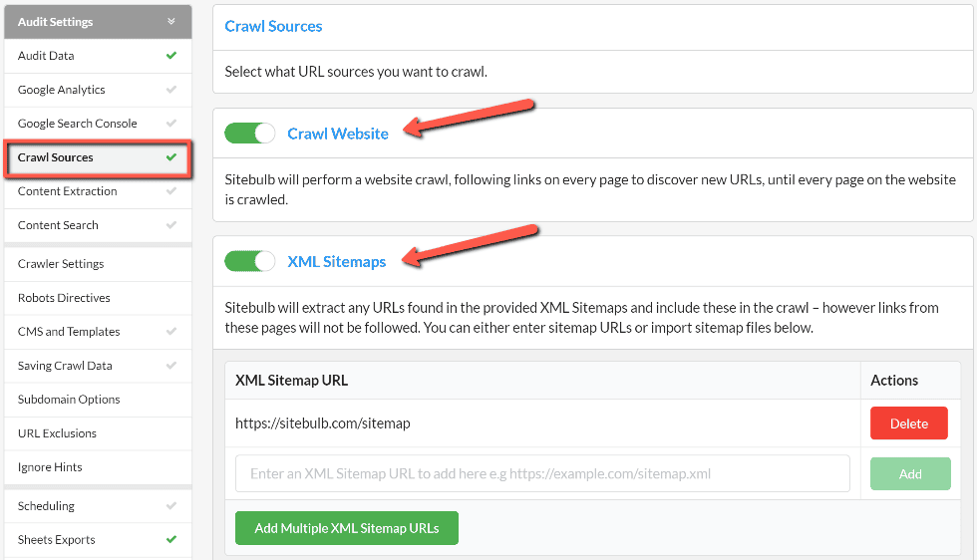Open CMS and Templates section
This screenshot has width=977, height=560.
[x=98, y=332]
